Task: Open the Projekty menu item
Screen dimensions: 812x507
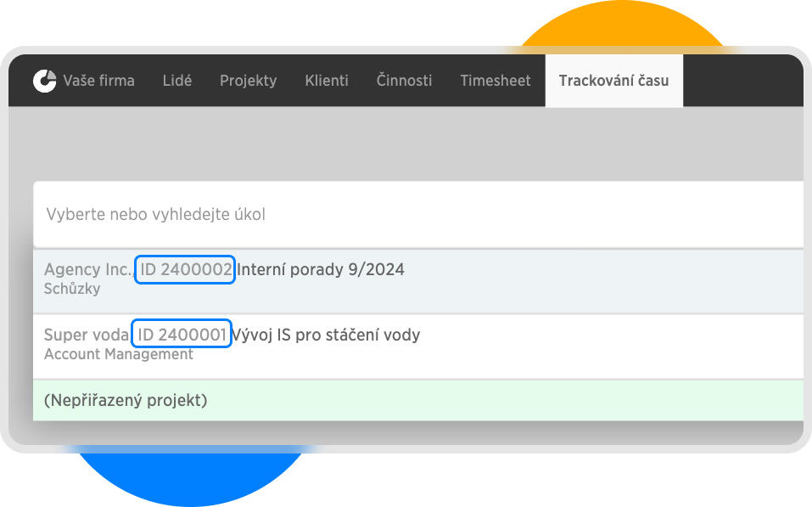Action: coord(248,81)
